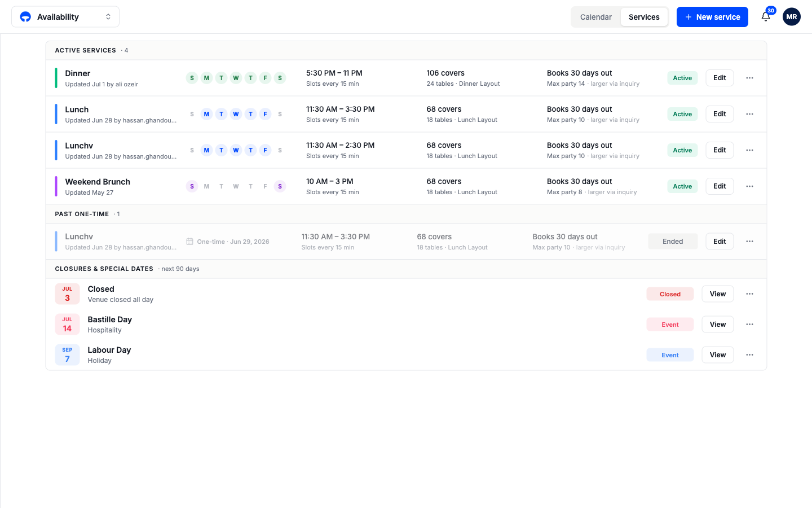This screenshot has height=508, width=812.
Task: Toggle Wednesday for the Lunch service
Action: pyautogui.click(x=236, y=114)
